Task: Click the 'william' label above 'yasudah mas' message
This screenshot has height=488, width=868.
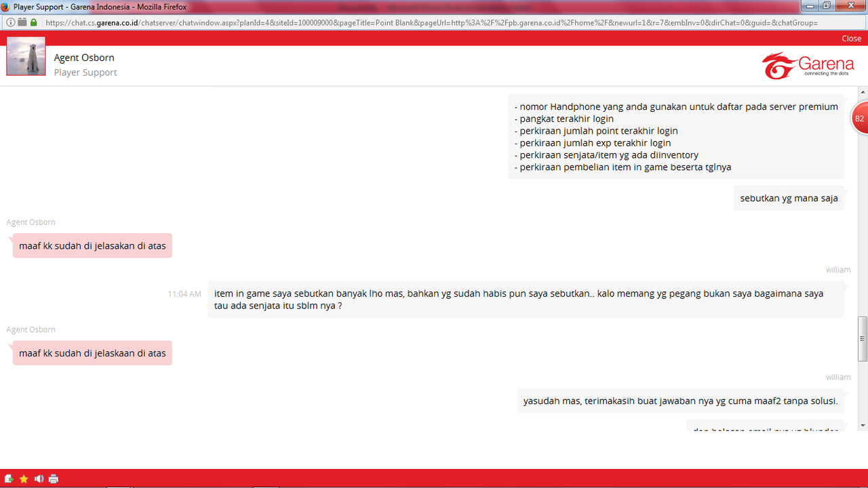Action: click(x=838, y=377)
